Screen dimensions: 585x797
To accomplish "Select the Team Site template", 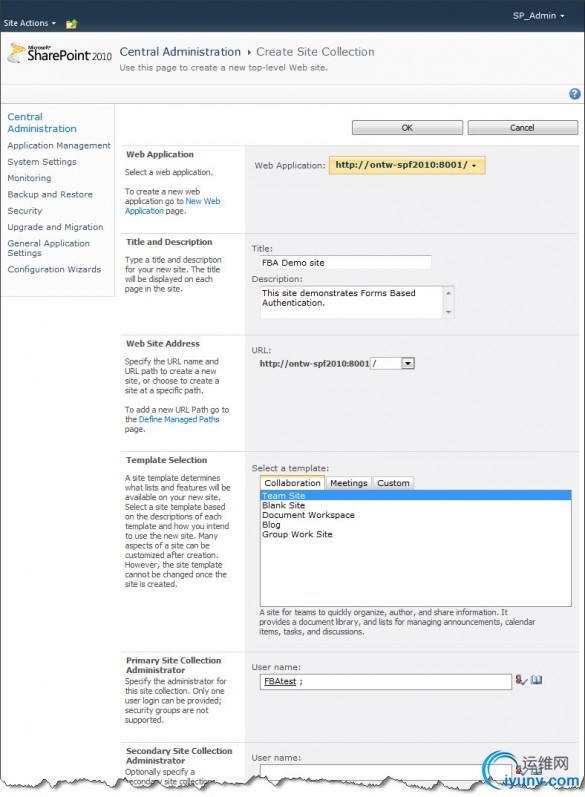I will point(416,496).
